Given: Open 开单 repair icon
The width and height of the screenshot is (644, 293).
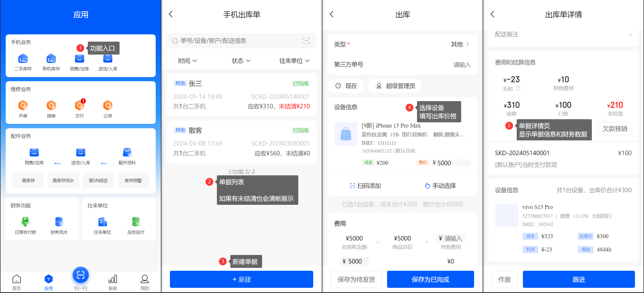Looking at the screenshot, I should pyautogui.click(x=23, y=109).
